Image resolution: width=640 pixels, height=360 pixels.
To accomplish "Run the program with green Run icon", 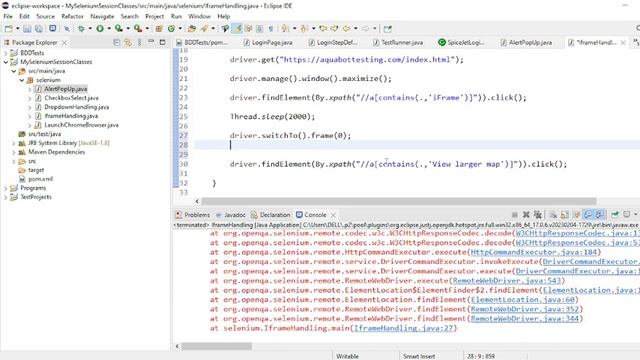I will [x=100, y=29].
